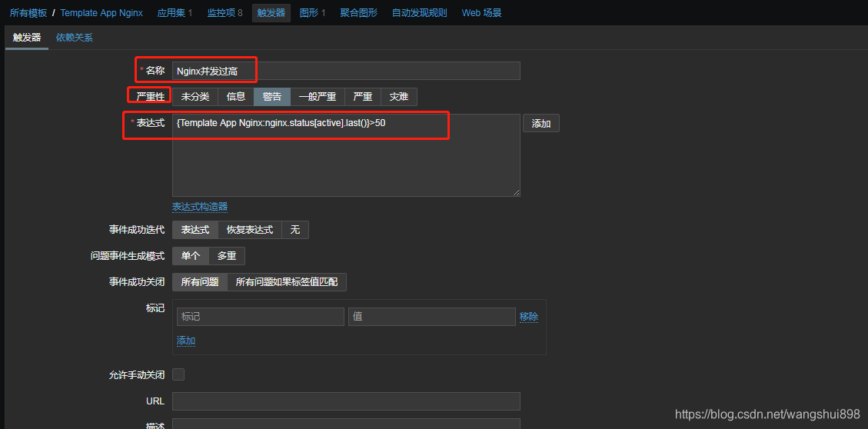Click the 添加 button beside expression
This screenshot has width=868, height=429.
tap(540, 124)
